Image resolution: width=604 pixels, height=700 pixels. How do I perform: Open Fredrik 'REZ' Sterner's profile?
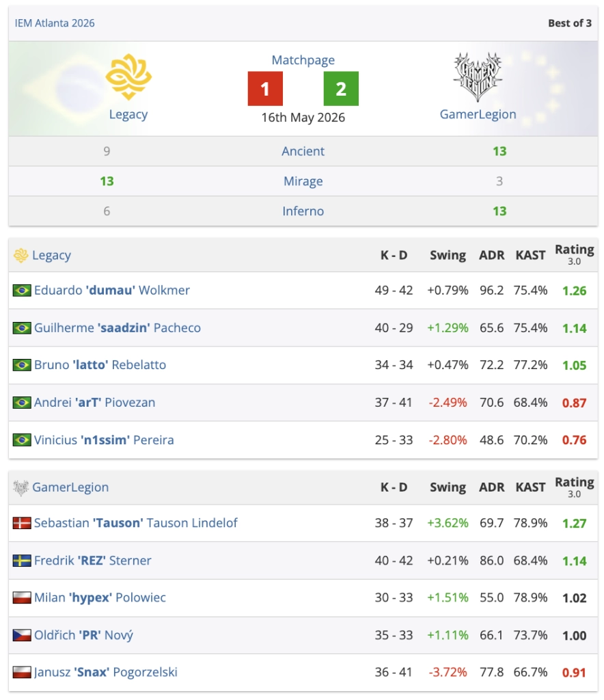pyautogui.click(x=93, y=561)
